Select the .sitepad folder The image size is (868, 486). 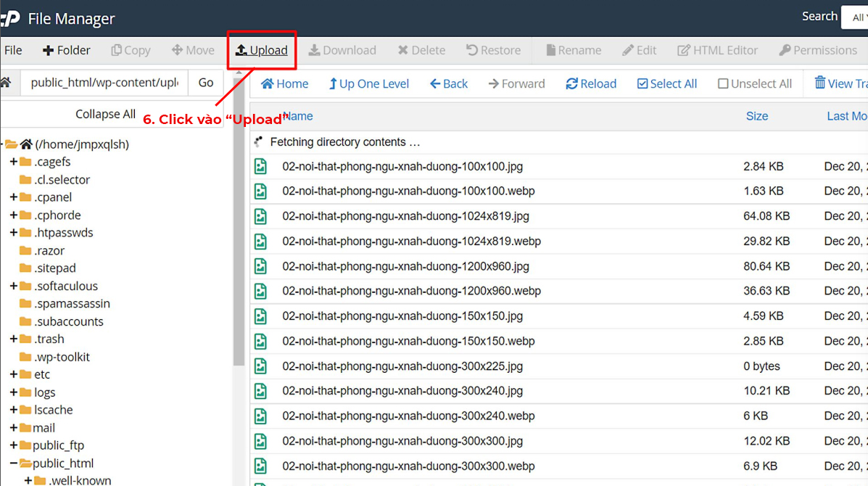click(x=55, y=268)
